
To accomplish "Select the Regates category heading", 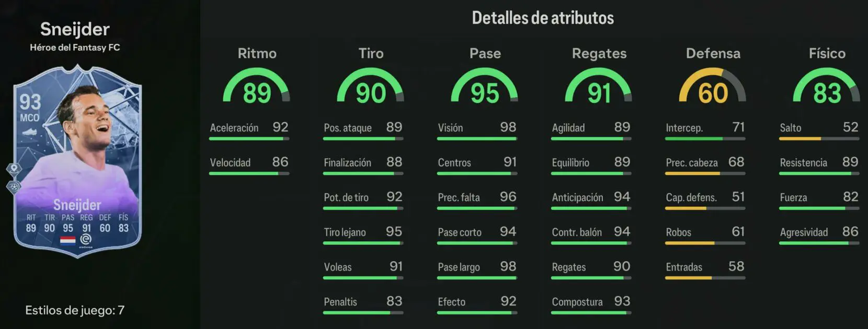I will [599, 54].
